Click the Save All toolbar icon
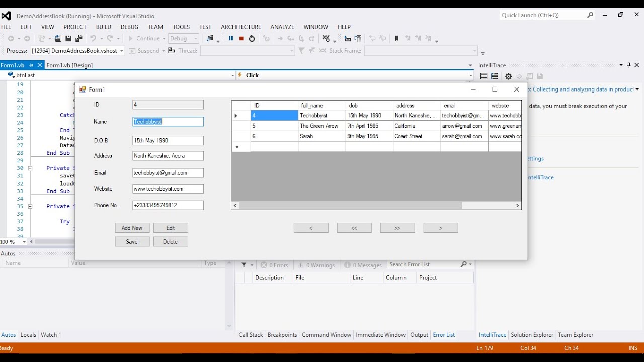644x362 pixels. click(78, 39)
